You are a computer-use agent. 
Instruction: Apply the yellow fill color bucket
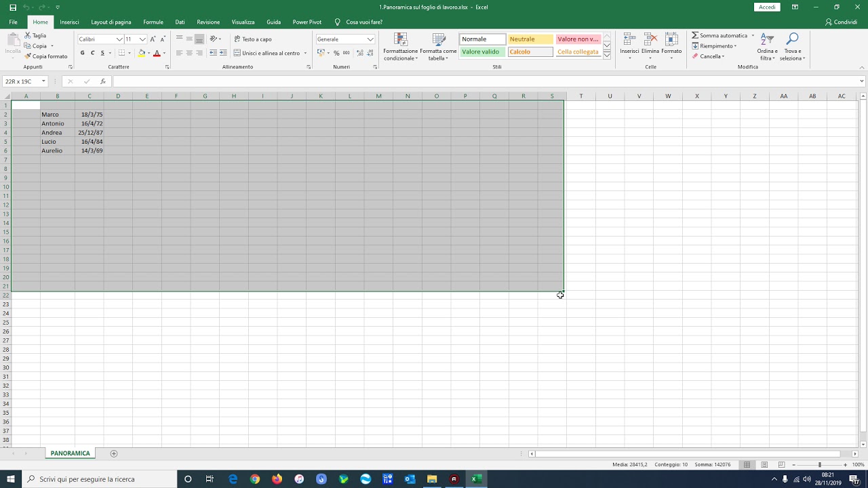coord(142,53)
